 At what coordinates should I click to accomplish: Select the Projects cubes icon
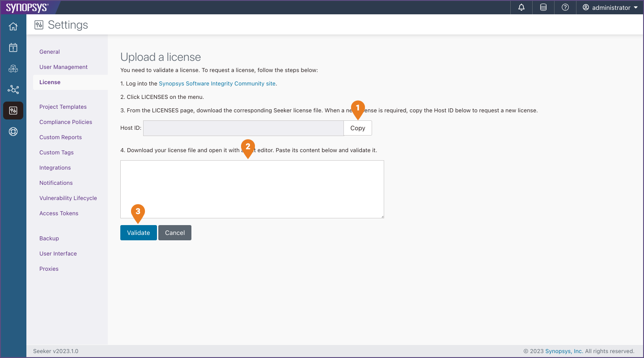click(x=13, y=68)
